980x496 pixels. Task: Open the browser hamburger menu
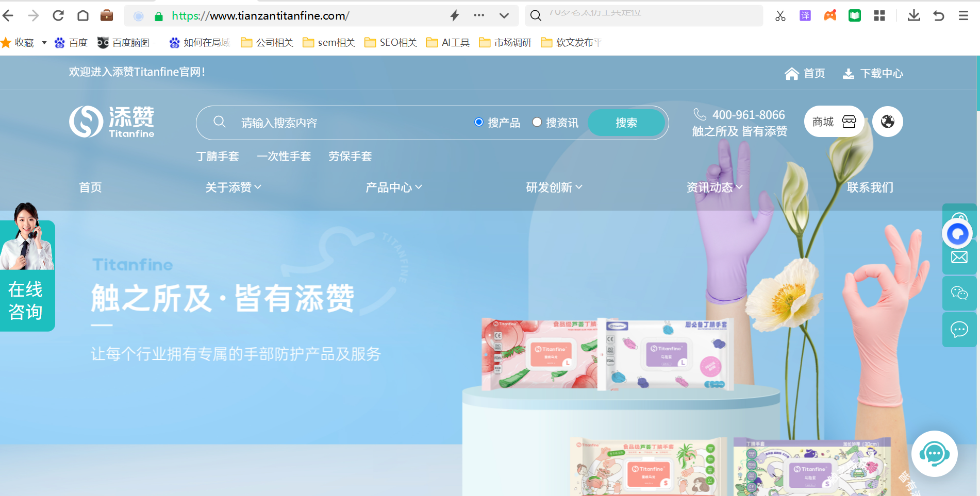tap(964, 16)
